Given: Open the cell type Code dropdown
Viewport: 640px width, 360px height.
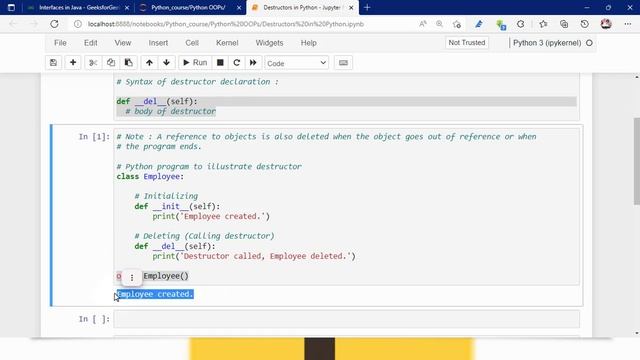Looking at the screenshot, I should [296, 63].
